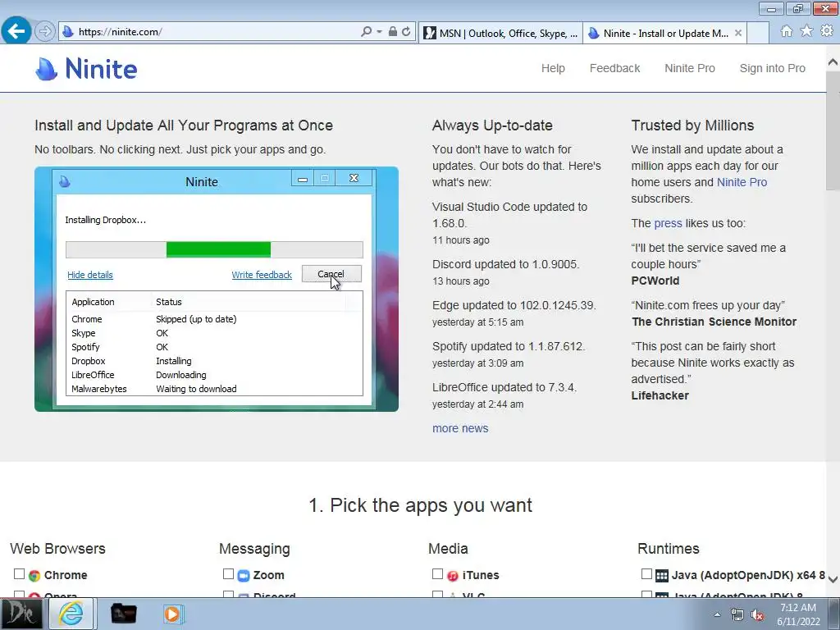This screenshot has width=840, height=630.
Task: Click the Zoom app icon
Action: point(244,575)
